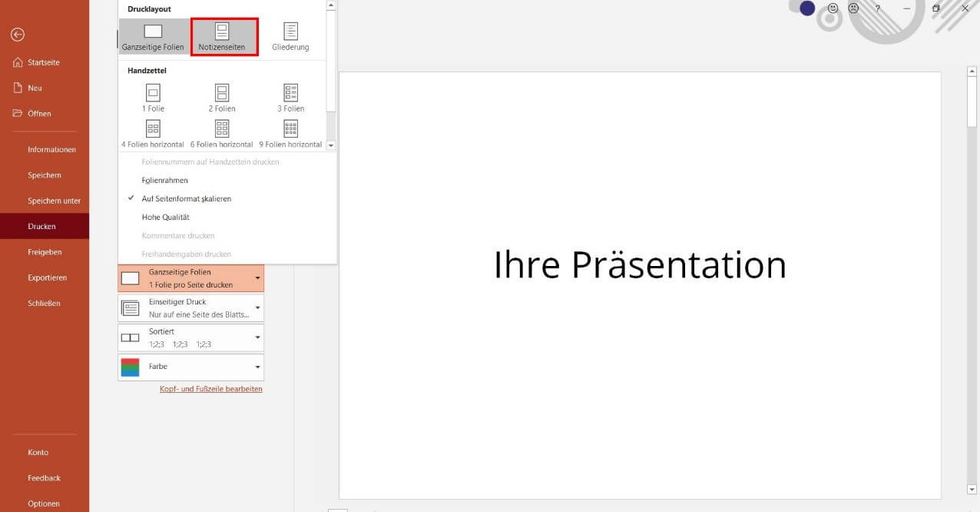This screenshot has height=512, width=980.
Task: Choose 9 Folien horizontal handout
Action: point(290,134)
